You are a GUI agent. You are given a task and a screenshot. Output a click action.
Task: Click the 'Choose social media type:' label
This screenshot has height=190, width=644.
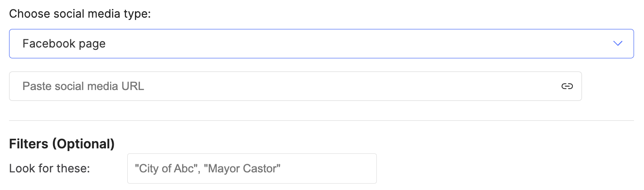pyautogui.click(x=80, y=14)
